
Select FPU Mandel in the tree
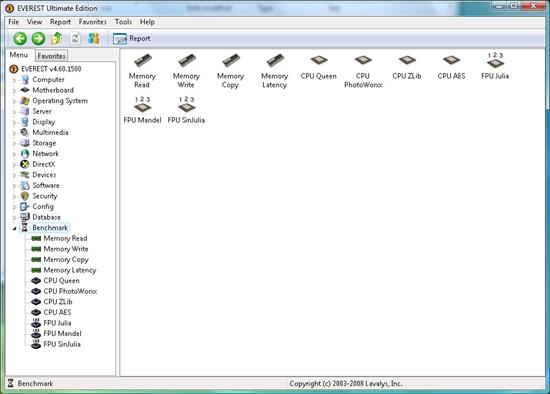[x=62, y=333]
